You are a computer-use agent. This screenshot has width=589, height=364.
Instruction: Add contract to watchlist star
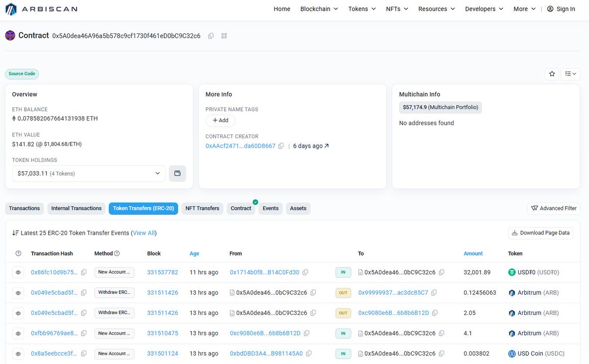point(552,74)
